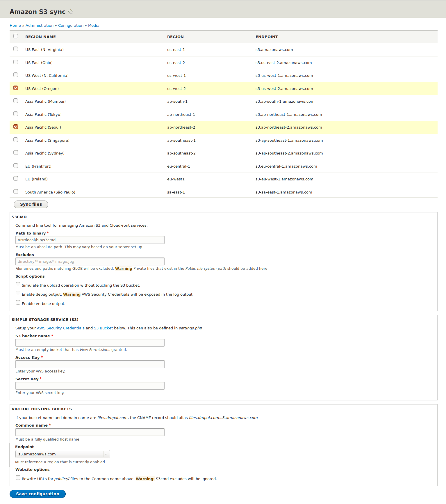Image resolution: width=446 pixels, height=504 pixels.
Task: Click the S3CMD fieldset legend
Action: (19, 217)
